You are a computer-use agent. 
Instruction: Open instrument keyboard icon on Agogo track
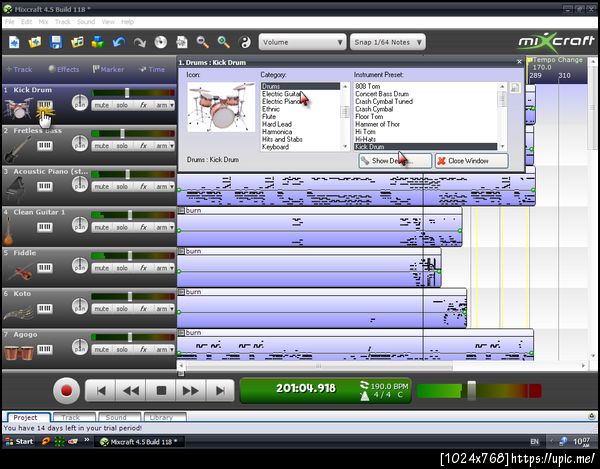45,349
